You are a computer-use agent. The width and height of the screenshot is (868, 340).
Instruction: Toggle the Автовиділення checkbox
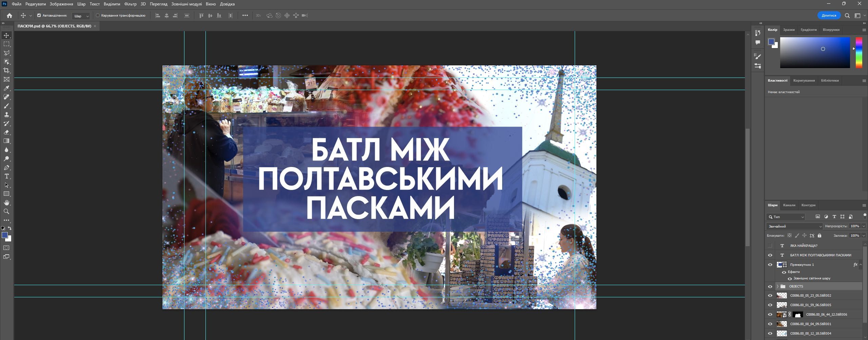[39, 15]
